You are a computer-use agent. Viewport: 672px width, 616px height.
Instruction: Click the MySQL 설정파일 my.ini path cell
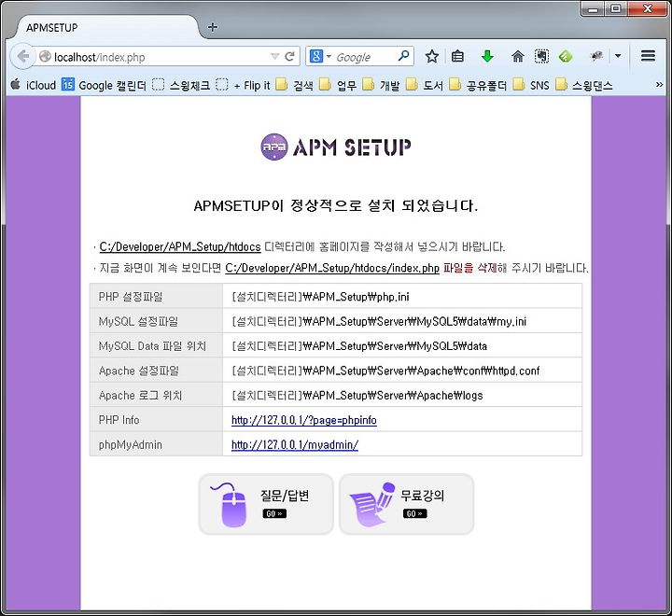pos(402,321)
